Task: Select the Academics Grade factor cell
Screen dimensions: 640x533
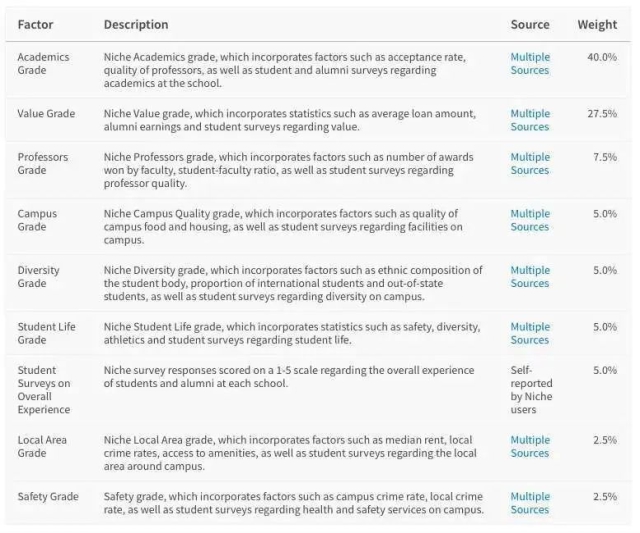Action: 43,64
